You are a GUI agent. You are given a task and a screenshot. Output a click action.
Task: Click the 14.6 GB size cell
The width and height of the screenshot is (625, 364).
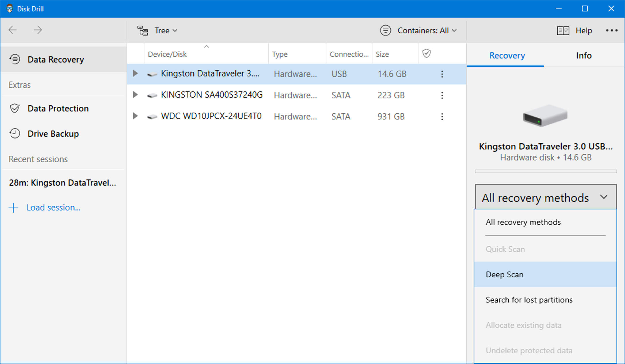[392, 74]
